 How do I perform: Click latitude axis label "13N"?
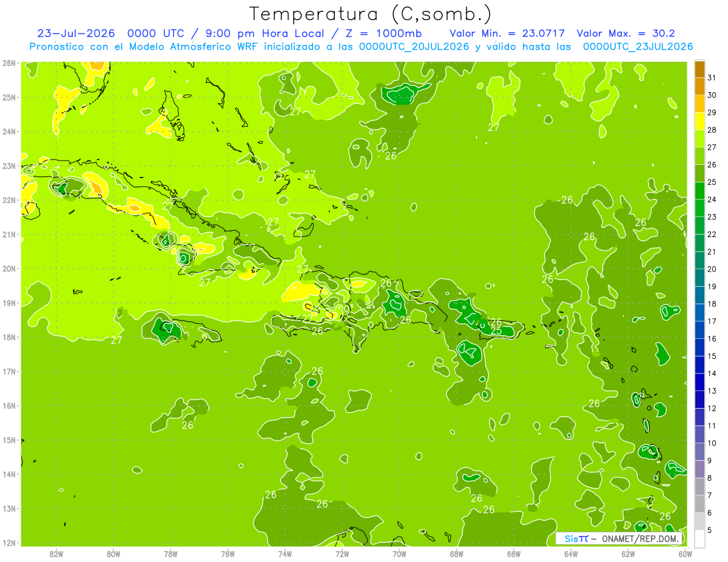pyautogui.click(x=9, y=509)
